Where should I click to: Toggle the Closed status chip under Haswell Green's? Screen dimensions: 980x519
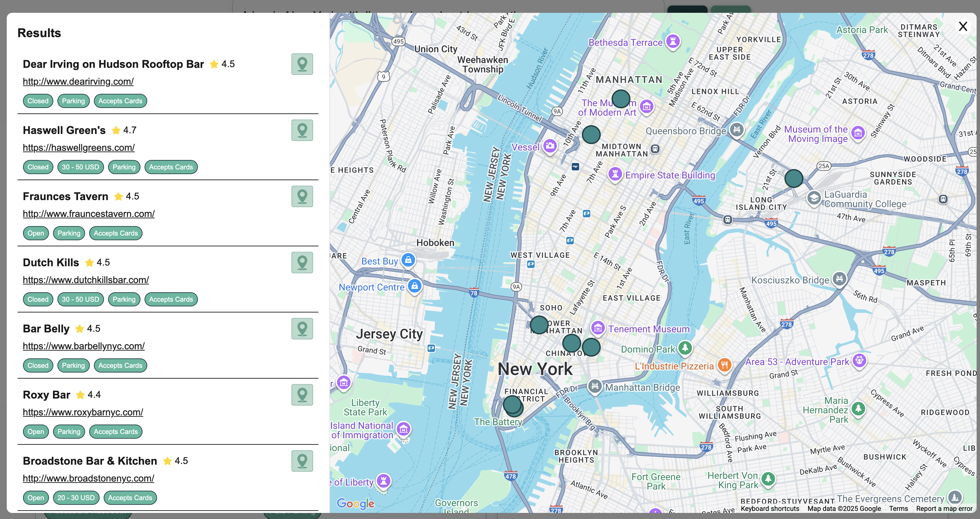(38, 167)
